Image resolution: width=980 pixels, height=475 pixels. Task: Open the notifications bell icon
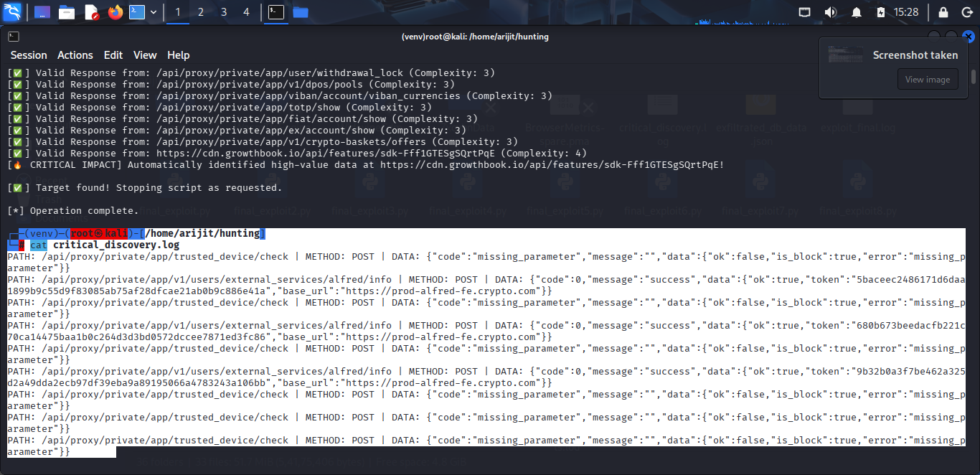coord(856,12)
